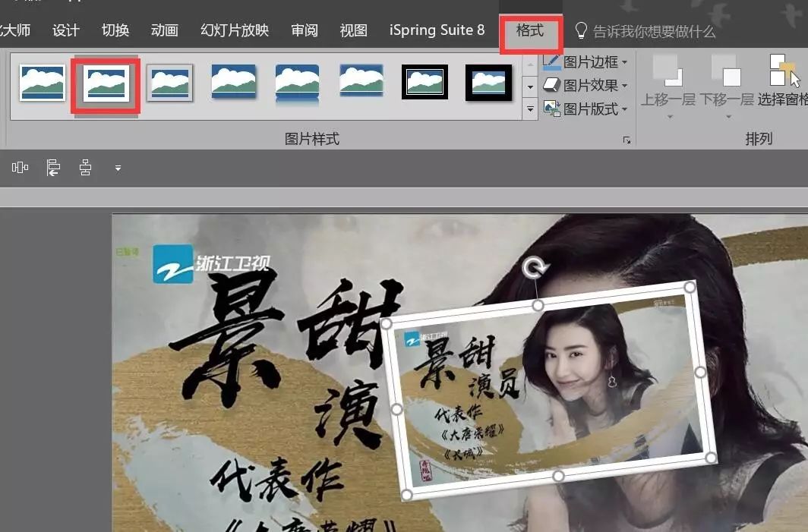Click the lightbulb Tell Me icon
The image size is (808, 532).
581,31
